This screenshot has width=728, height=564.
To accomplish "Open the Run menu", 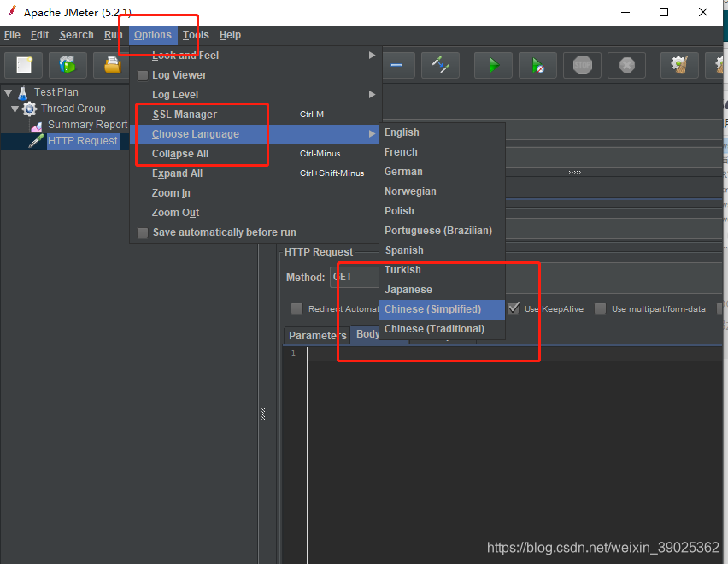I will (113, 35).
